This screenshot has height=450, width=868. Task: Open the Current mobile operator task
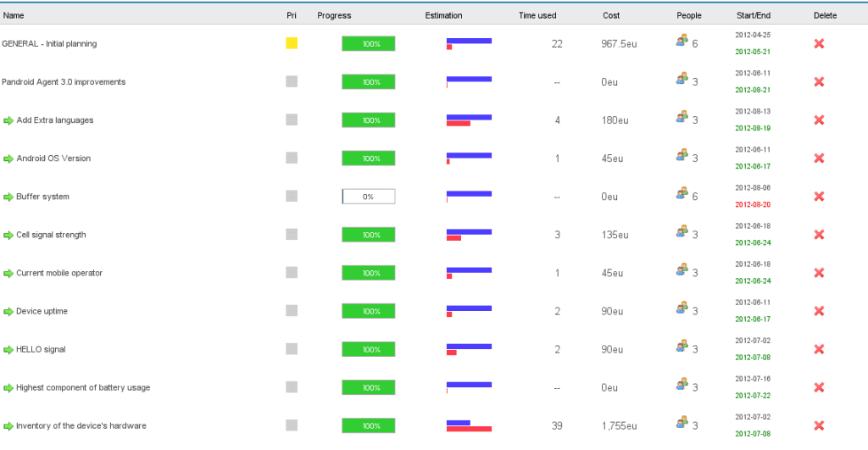(x=59, y=273)
